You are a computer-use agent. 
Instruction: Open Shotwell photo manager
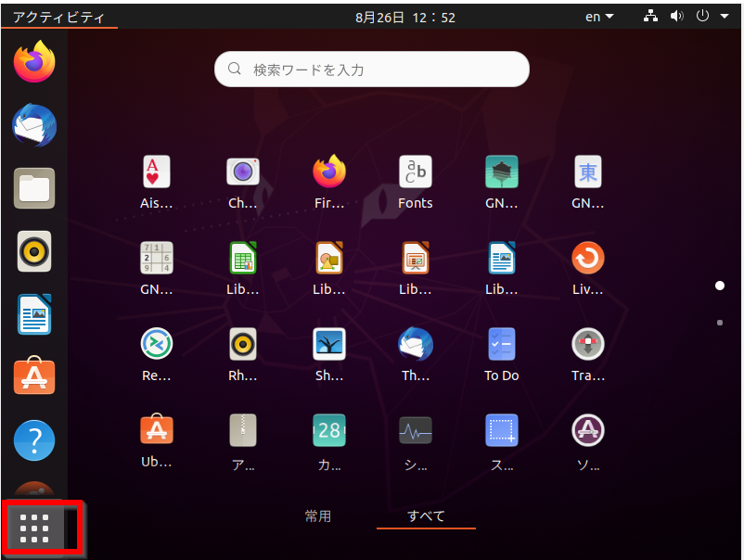(x=328, y=354)
